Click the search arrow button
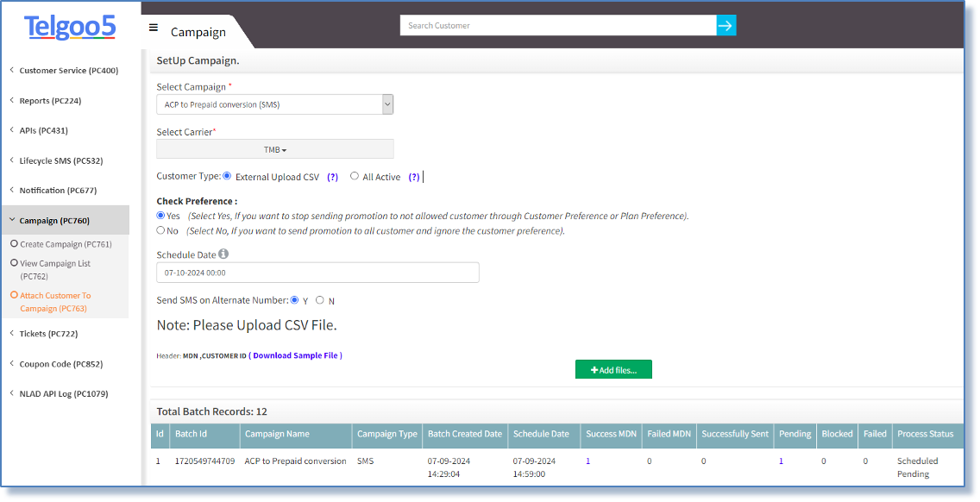Screen dimensions: 980x502 (726, 26)
